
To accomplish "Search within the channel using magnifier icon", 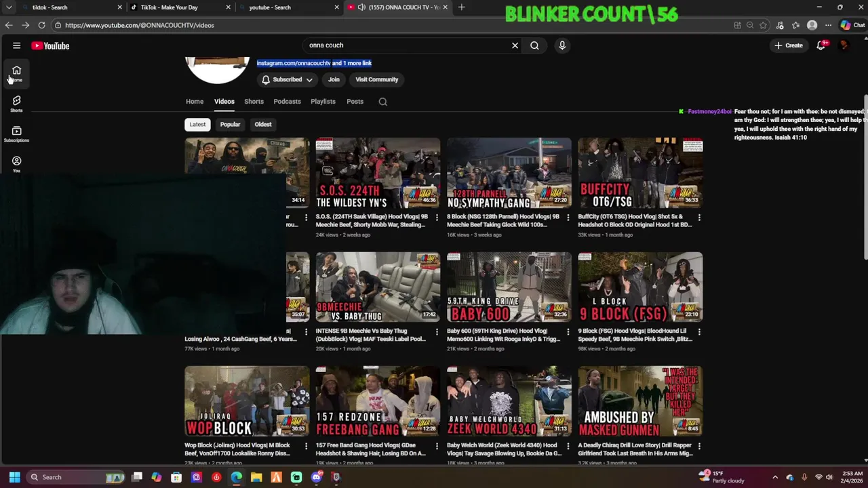I will click(383, 102).
